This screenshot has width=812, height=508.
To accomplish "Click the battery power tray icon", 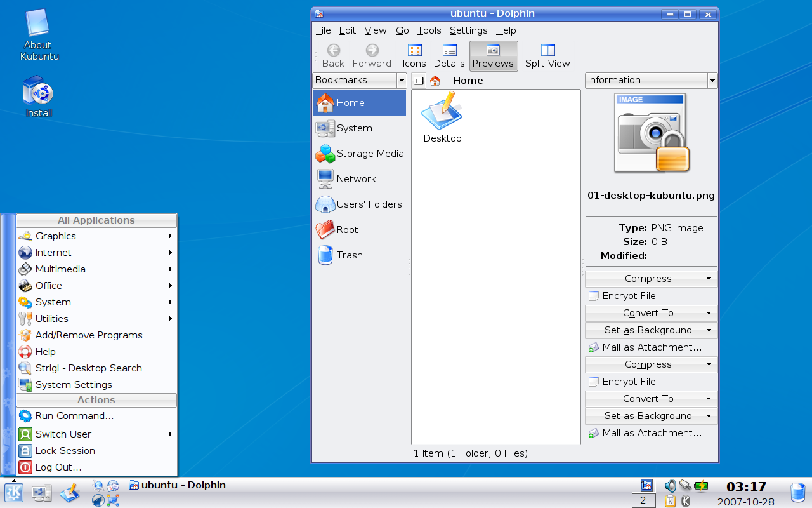I will 701,486.
